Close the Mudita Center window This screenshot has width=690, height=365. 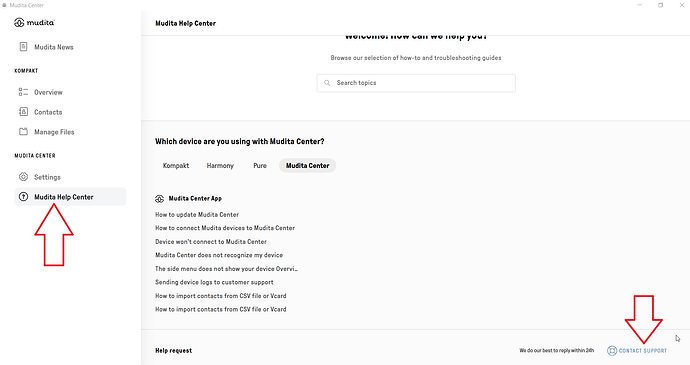[x=681, y=5]
